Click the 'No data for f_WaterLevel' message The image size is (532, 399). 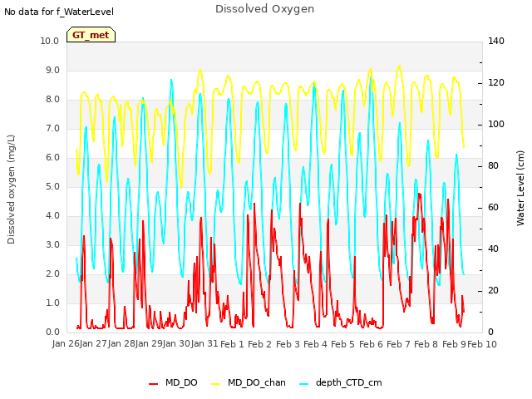pyautogui.click(x=59, y=12)
